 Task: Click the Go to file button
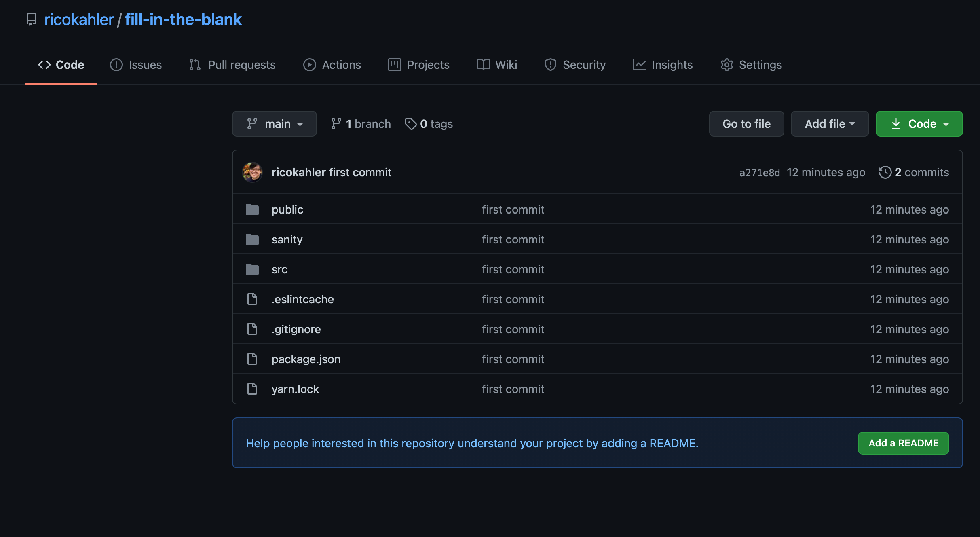tap(747, 124)
